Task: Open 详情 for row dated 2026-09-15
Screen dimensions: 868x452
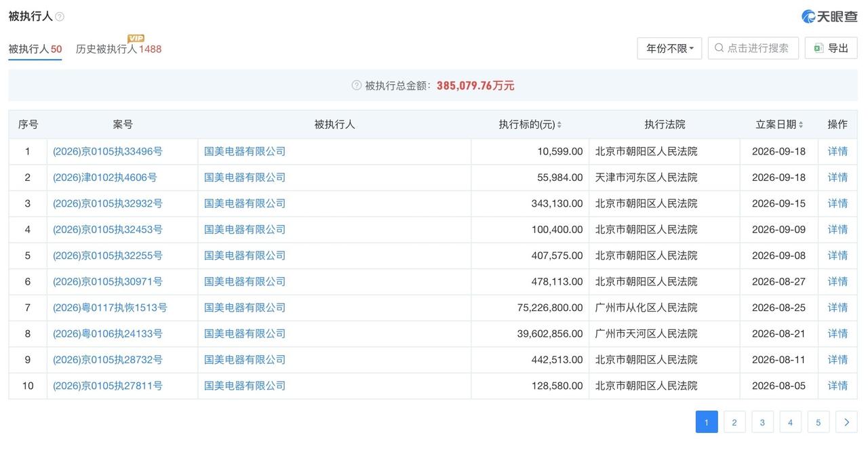Action: (x=837, y=203)
